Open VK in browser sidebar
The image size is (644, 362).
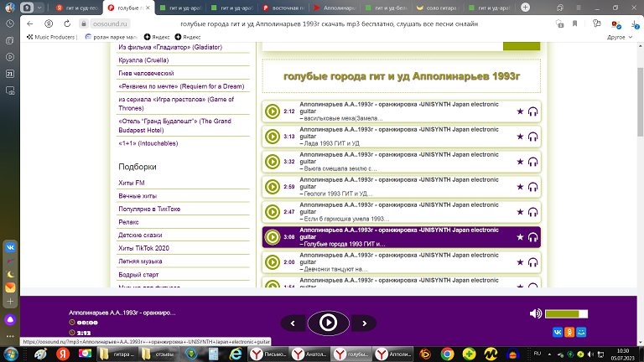[x=10, y=247]
